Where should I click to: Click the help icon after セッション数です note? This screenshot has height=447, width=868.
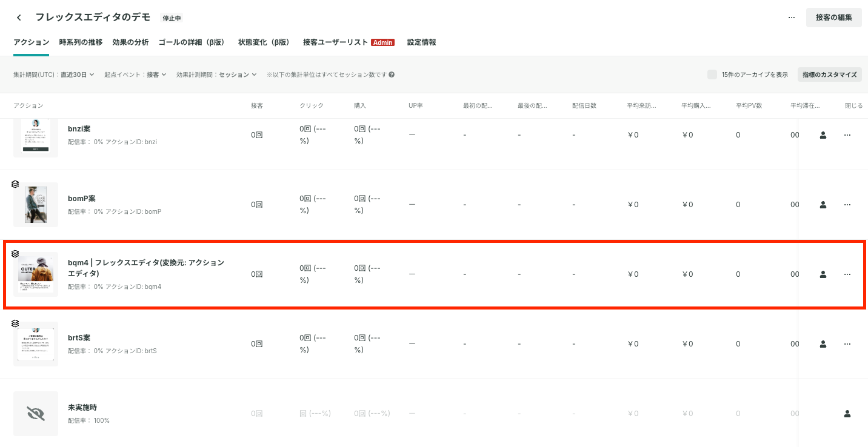392,74
